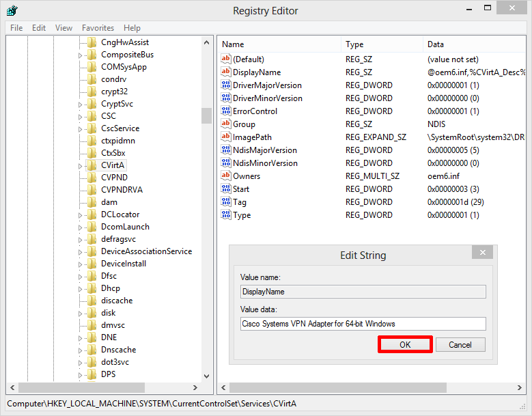This screenshot has width=532, height=416.
Task: Click the values pane horizontal scrollbar thumb
Action: pos(338,387)
